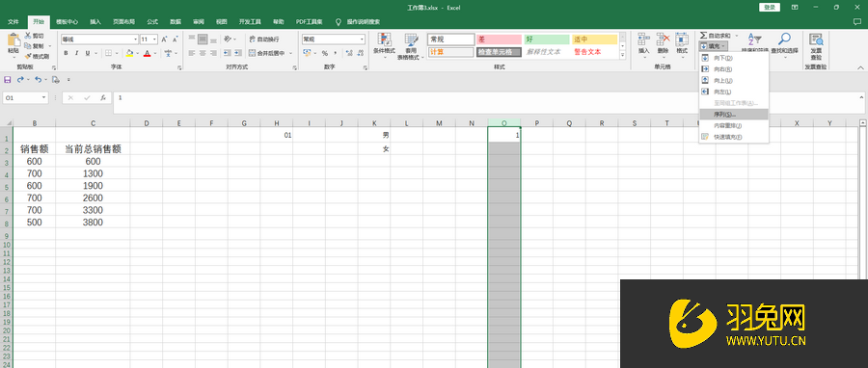The width and height of the screenshot is (868, 368).
Task: Select Flash Fill (快速填充) menu item
Action: (x=734, y=137)
